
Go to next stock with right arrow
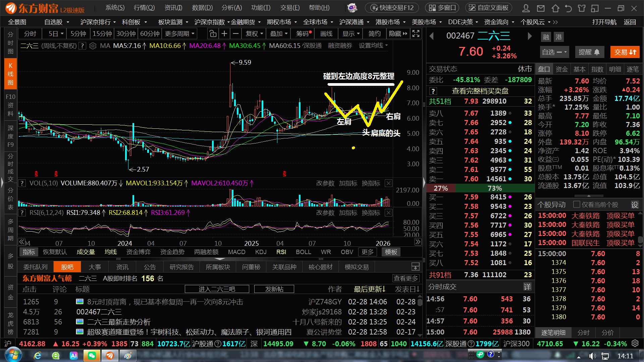tap(530, 36)
